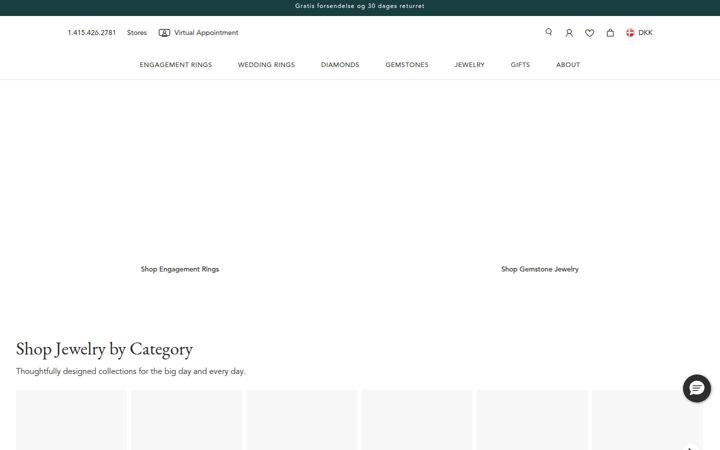Open the shopping bag icon
The height and width of the screenshot is (450, 720).
click(610, 33)
